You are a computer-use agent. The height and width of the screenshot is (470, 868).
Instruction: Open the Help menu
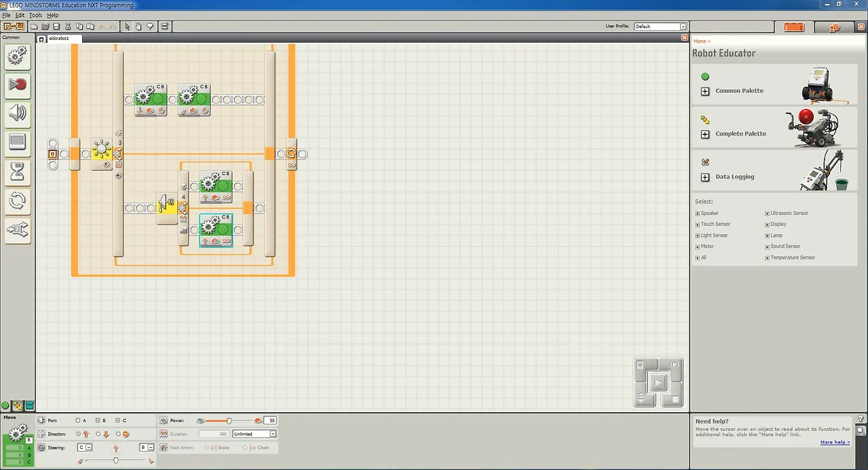pyautogui.click(x=52, y=15)
